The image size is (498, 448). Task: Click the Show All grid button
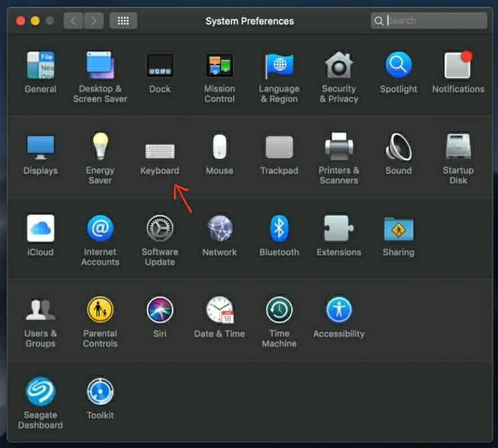pos(123,21)
